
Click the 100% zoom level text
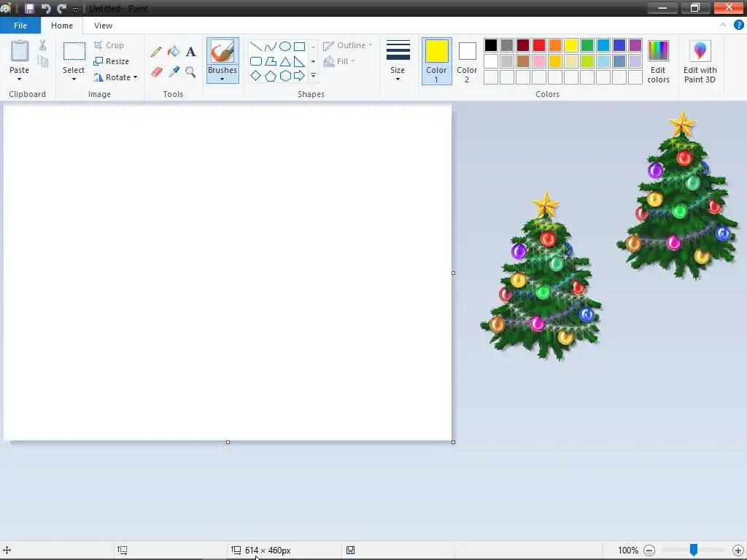(628, 551)
